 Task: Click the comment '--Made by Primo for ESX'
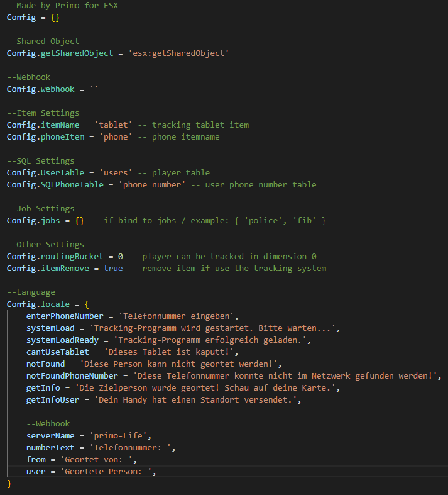(x=62, y=6)
